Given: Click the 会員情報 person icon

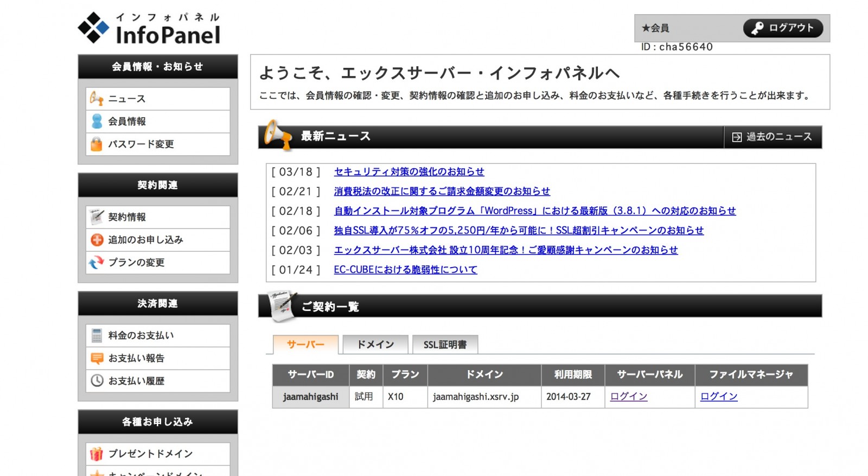Looking at the screenshot, I should coord(97,121).
